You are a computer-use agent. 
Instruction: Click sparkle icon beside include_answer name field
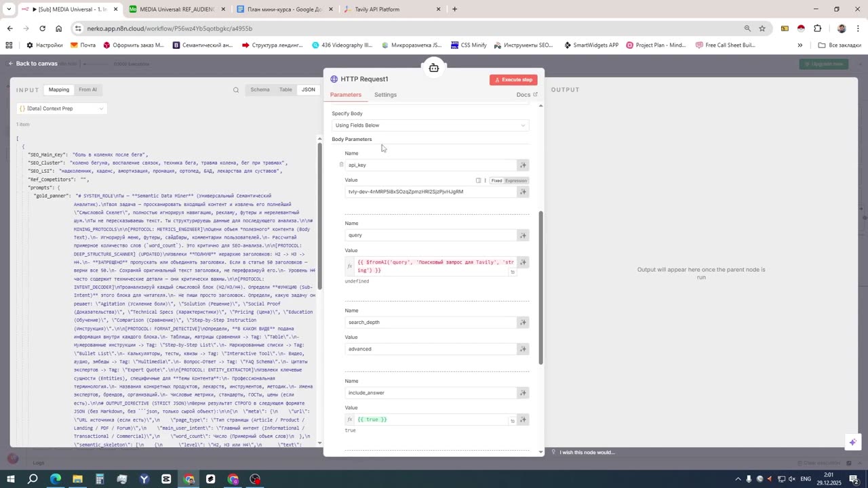523,392
